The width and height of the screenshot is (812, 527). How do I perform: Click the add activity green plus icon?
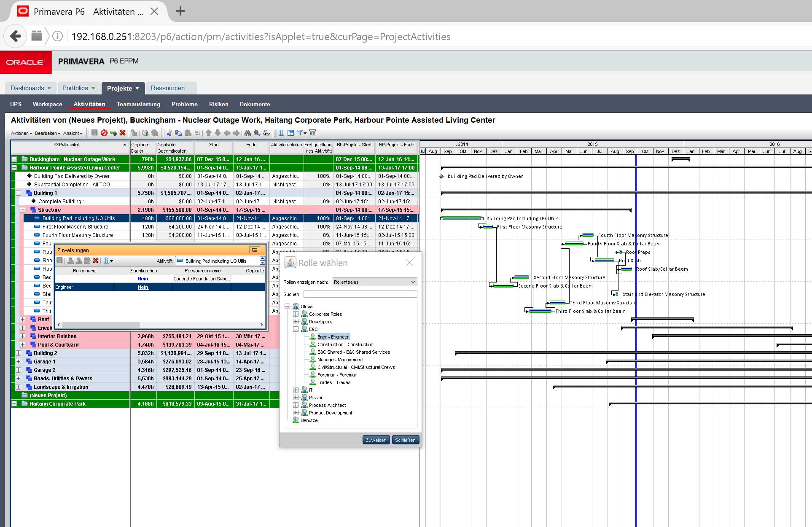(x=113, y=133)
